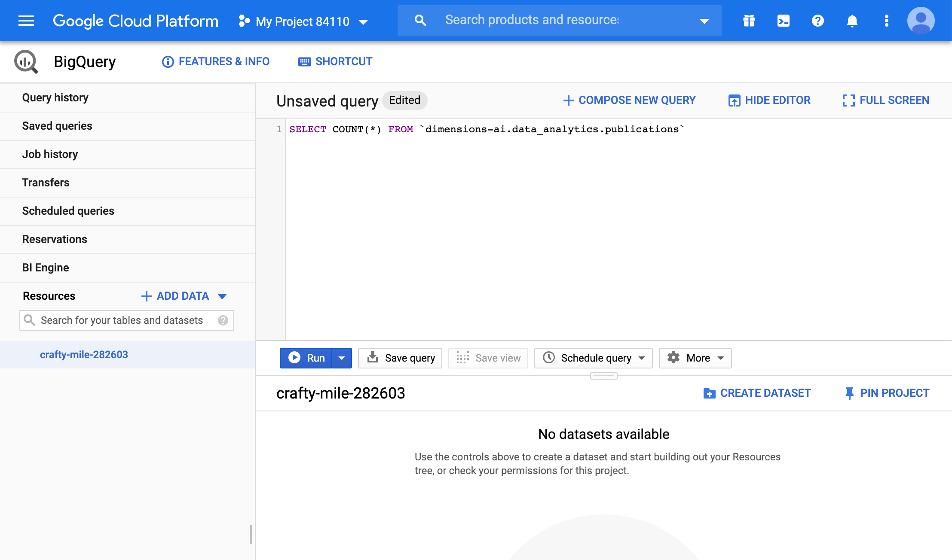
Task: Open the hamburger navigation menu
Action: 26,21
